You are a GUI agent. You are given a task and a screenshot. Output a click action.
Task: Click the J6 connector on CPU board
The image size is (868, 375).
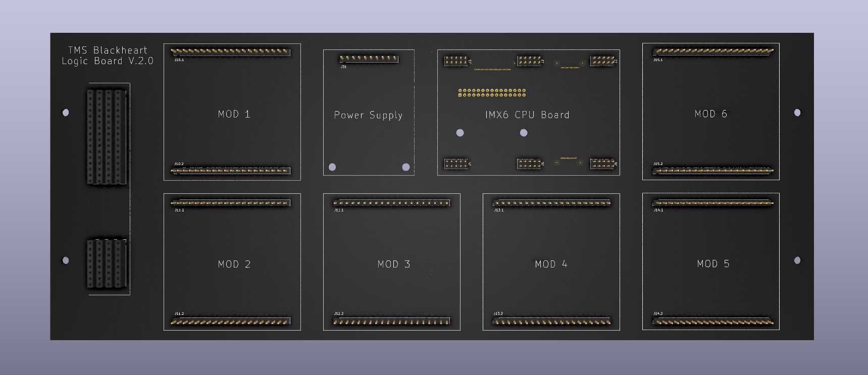tap(602, 164)
